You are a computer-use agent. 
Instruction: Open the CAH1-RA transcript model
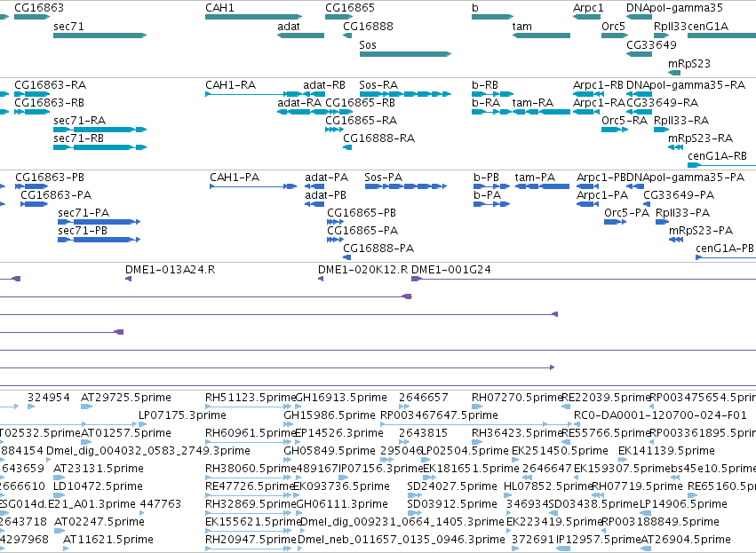pos(253,94)
